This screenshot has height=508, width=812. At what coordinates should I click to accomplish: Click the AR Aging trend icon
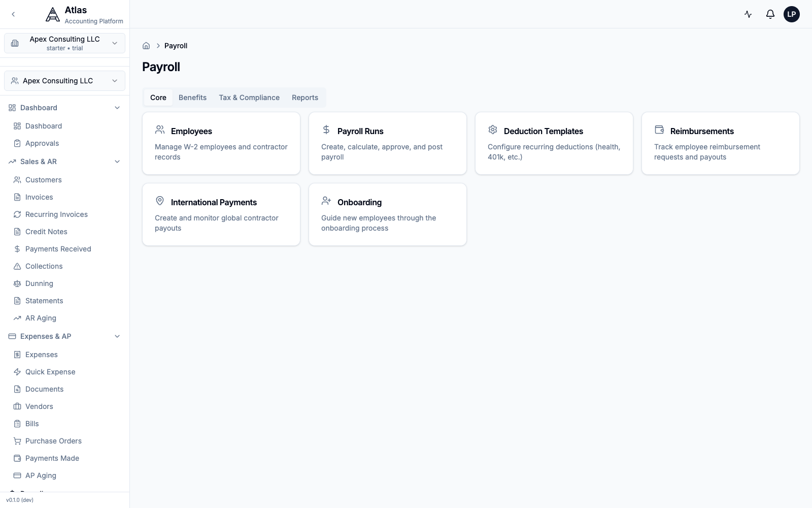tap(17, 318)
